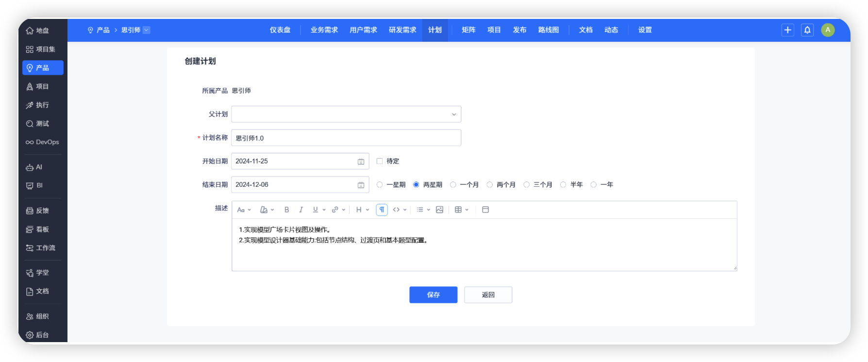Click inside the description text area

(484, 245)
